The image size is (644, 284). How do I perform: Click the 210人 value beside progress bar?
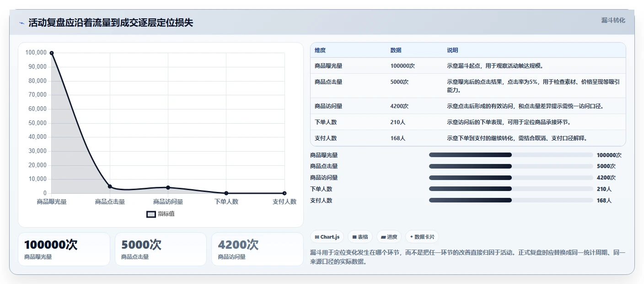(604, 189)
